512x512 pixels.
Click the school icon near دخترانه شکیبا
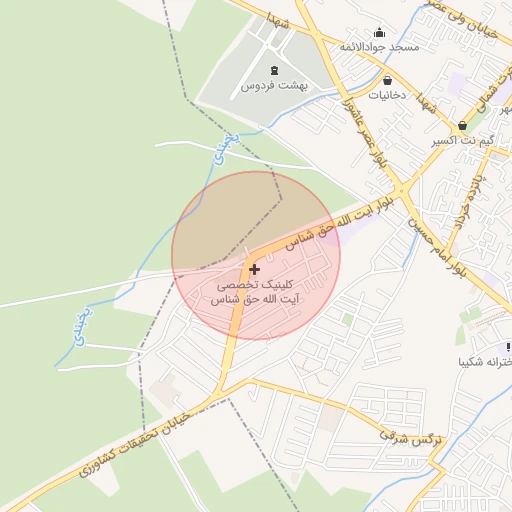pyautogui.click(x=508, y=347)
